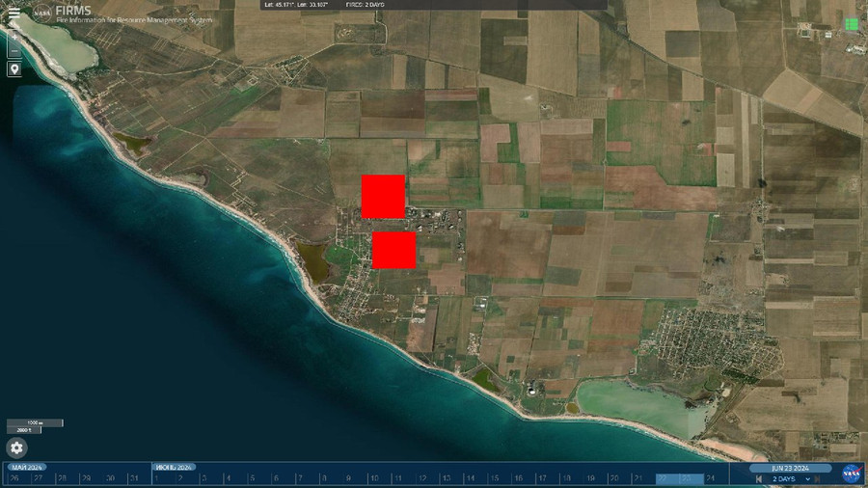Click the upper red fire detection square
This screenshot has width=868, height=488.
coord(383,197)
